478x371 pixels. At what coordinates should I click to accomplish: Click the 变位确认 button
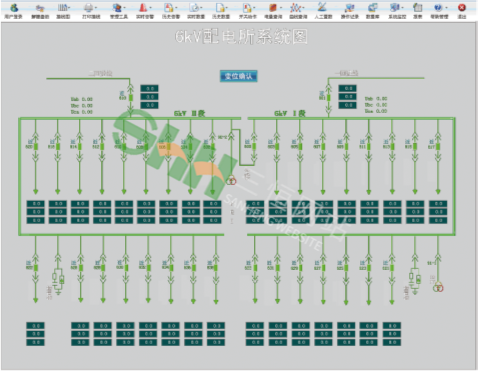tap(239, 76)
